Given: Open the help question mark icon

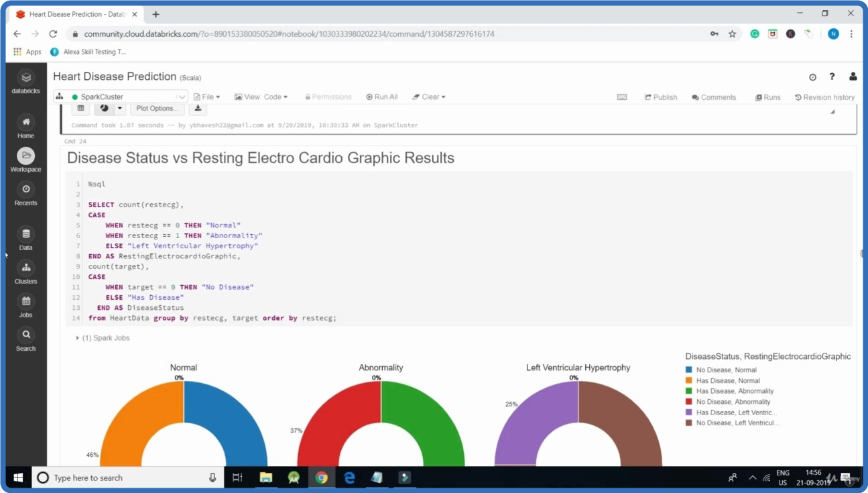Looking at the screenshot, I should point(832,77).
